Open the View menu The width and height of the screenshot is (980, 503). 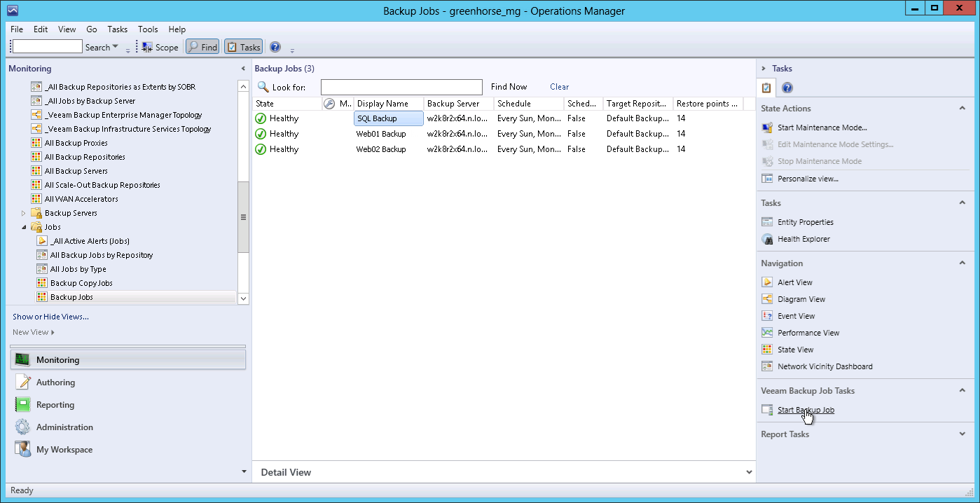coord(67,29)
